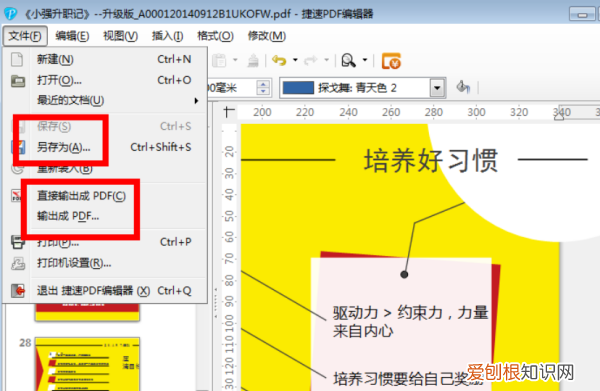The image size is (600, 391).
Task: Minimize the PDF editor window
Action: (x=582, y=14)
